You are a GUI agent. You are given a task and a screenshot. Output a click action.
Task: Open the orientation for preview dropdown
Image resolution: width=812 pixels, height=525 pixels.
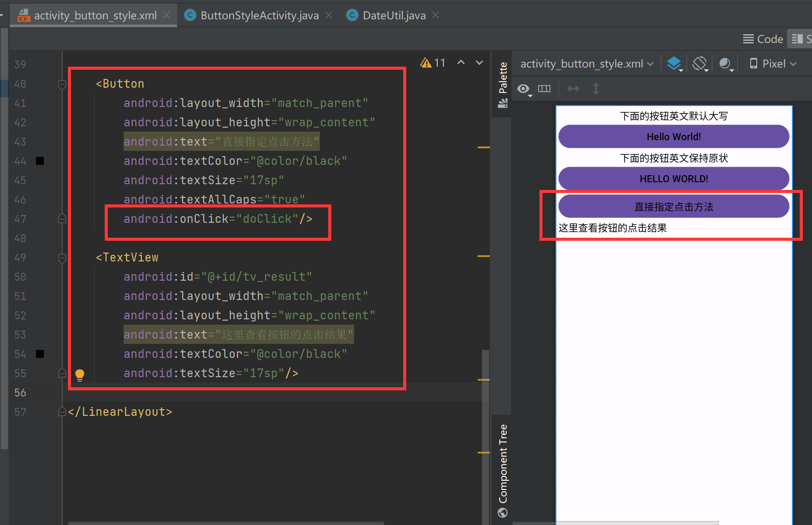point(700,64)
